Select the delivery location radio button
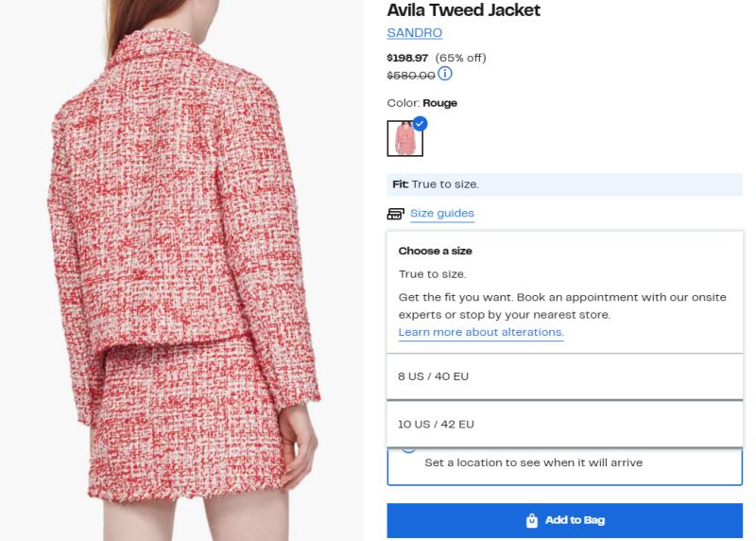The height and width of the screenshot is (541, 756). click(x=408, y=447)
